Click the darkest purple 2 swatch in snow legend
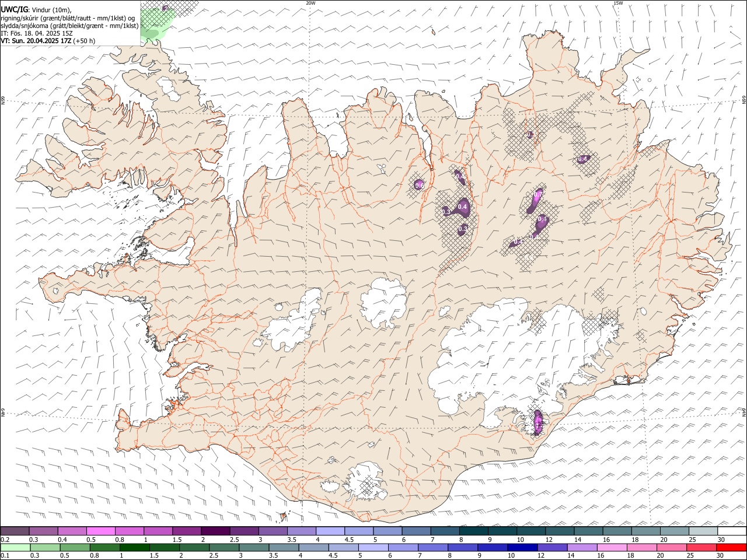 tap(215, 531)
